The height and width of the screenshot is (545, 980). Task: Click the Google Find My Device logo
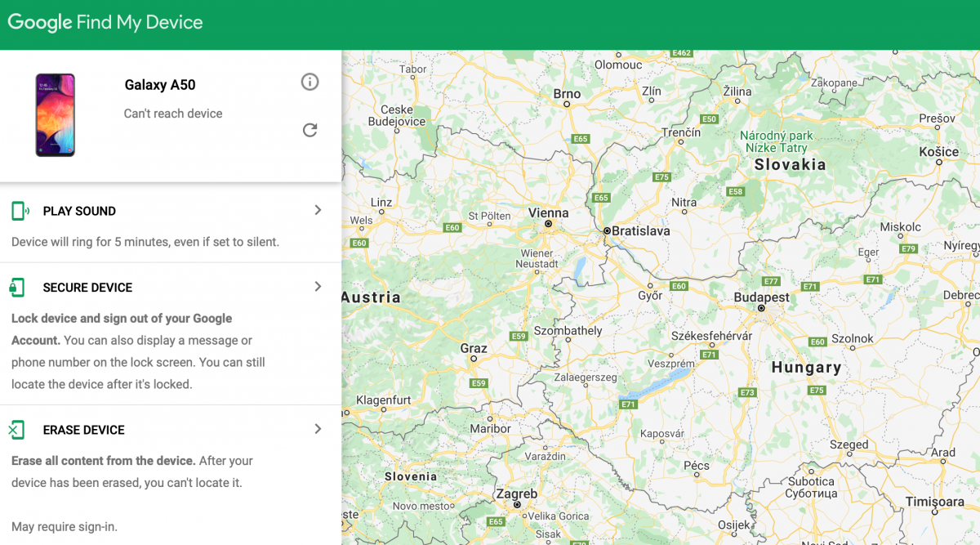point(105,23)
